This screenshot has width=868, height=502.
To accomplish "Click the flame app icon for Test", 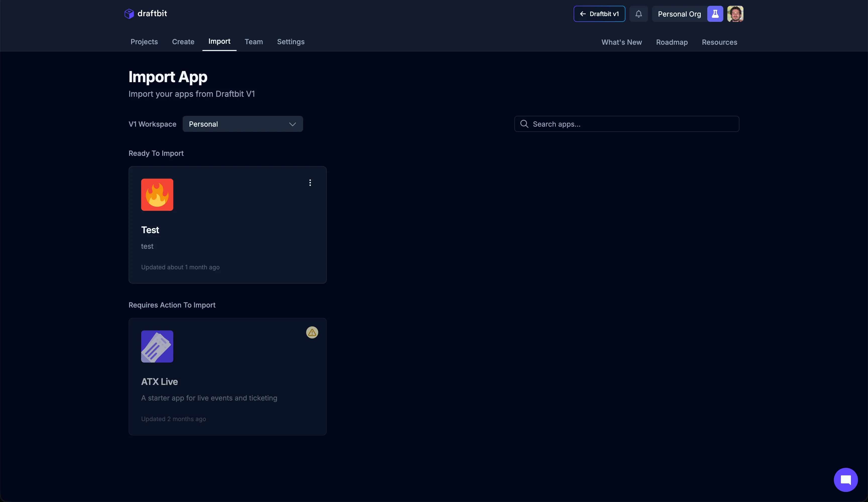I will [157, 195].
